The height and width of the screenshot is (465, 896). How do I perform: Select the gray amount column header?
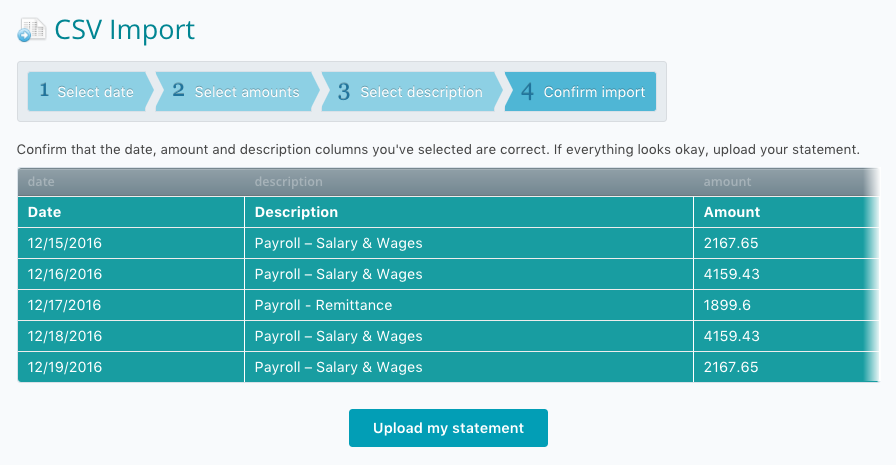coord(786,182)
